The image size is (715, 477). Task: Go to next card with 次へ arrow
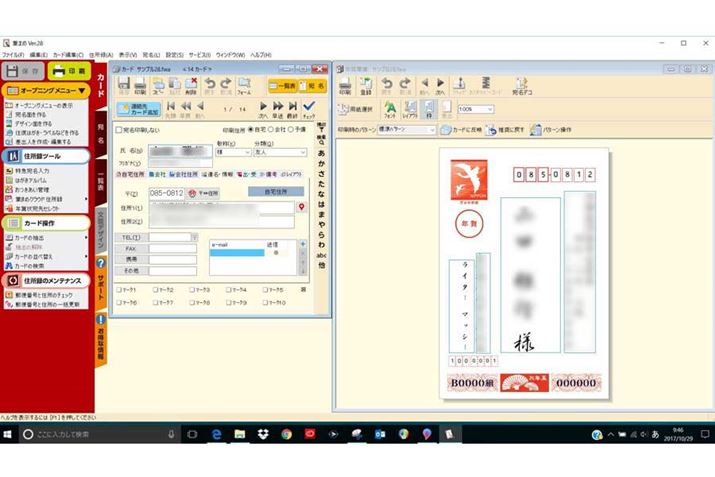click(263, 107)
